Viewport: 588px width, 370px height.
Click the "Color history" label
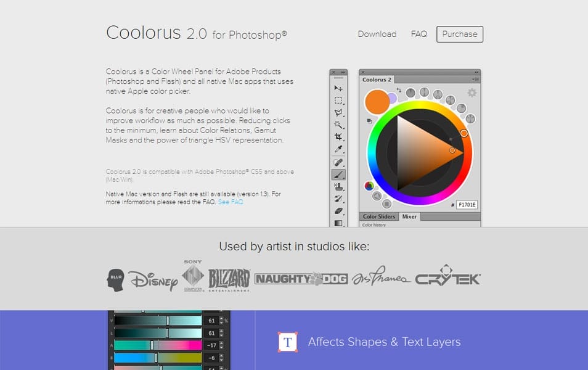(x=374, y=225)
